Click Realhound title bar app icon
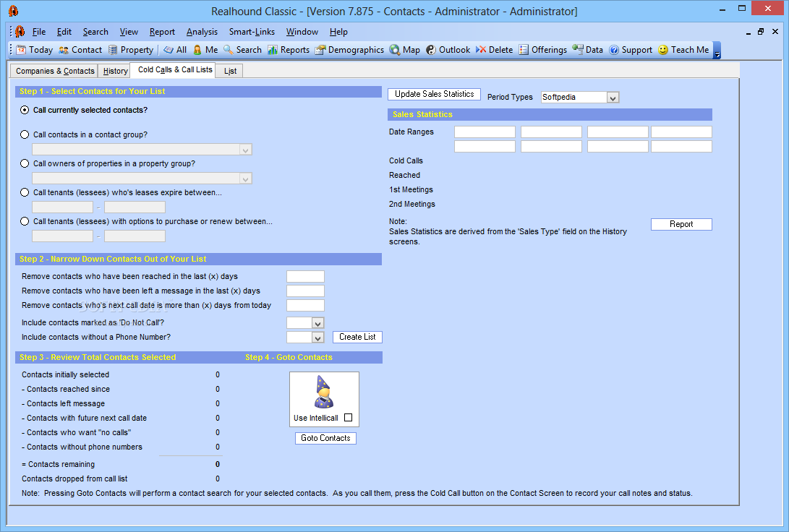The height and width of the screenshot is (532, 789). click(x=13, y=11)
